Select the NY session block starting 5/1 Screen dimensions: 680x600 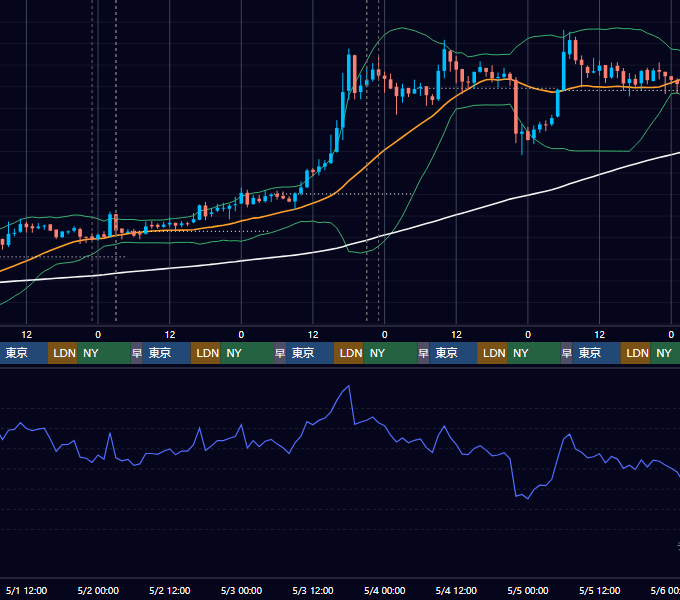tap(104, 353)
